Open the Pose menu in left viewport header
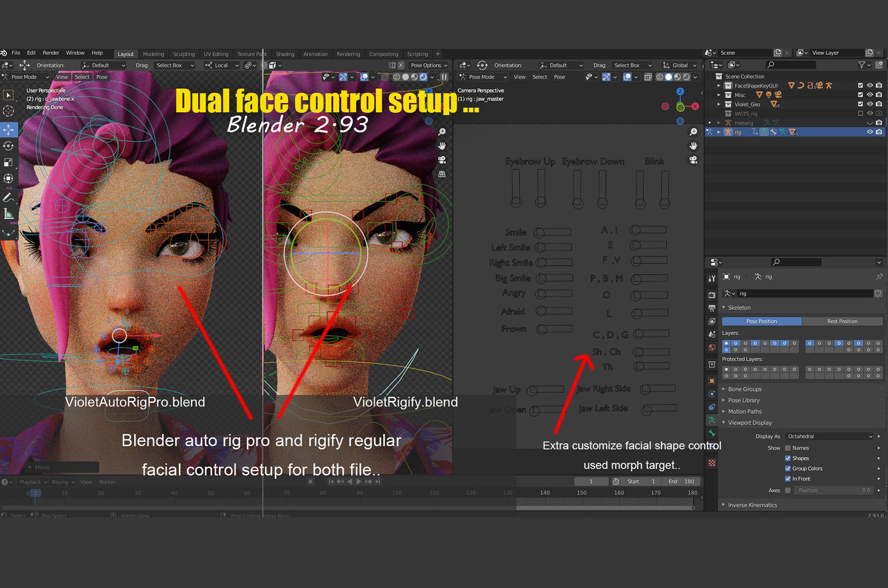 point(102,77)
